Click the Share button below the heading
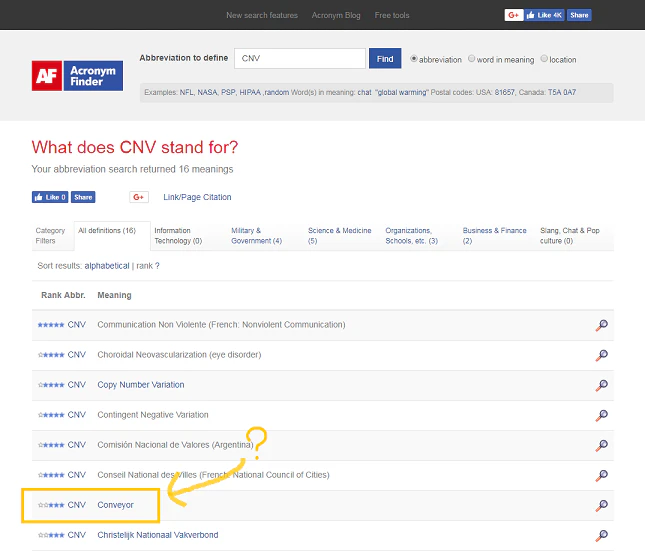The image size is (645, 551). 83,197
